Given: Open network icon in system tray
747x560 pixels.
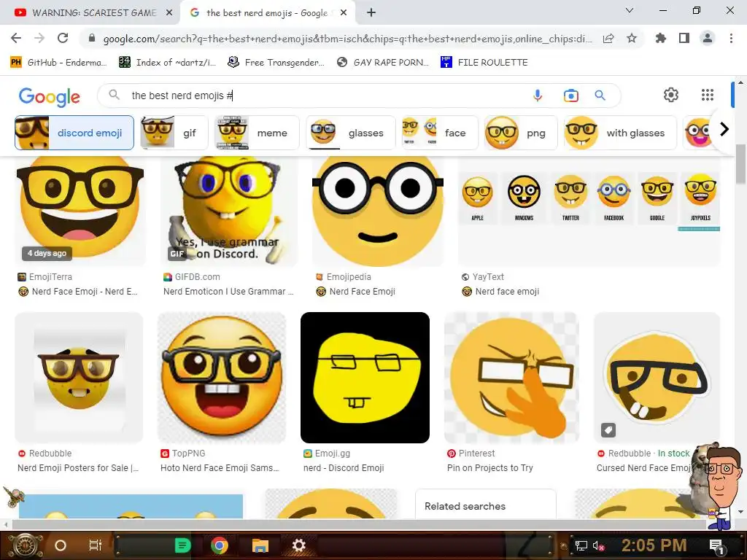Looking at the screenshot, I should 581,545.
